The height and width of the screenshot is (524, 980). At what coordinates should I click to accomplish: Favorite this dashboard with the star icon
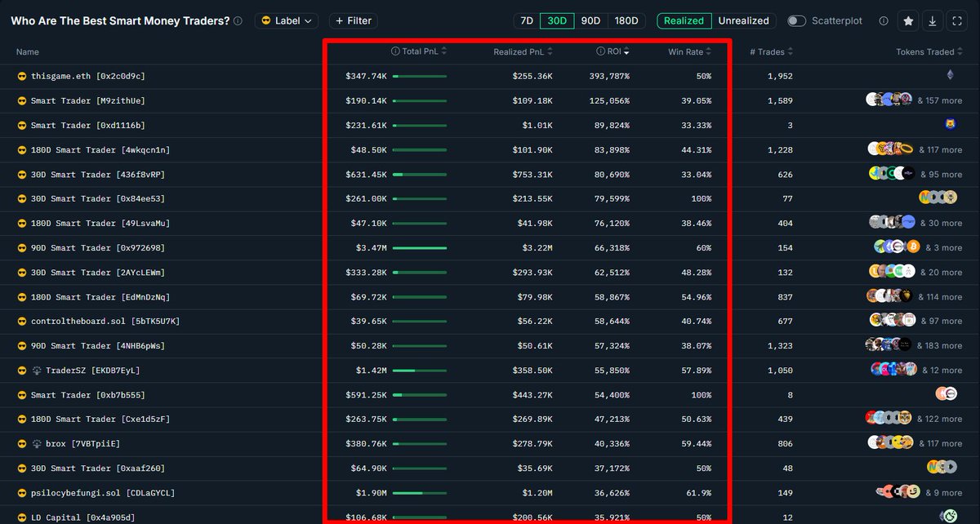[909, 21]
